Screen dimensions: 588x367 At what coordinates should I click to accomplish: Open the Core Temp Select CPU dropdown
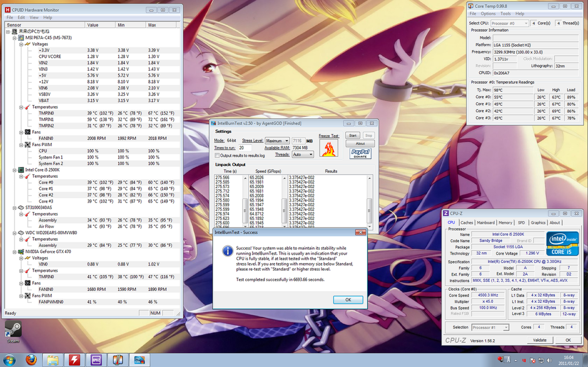tap(510, 23)
